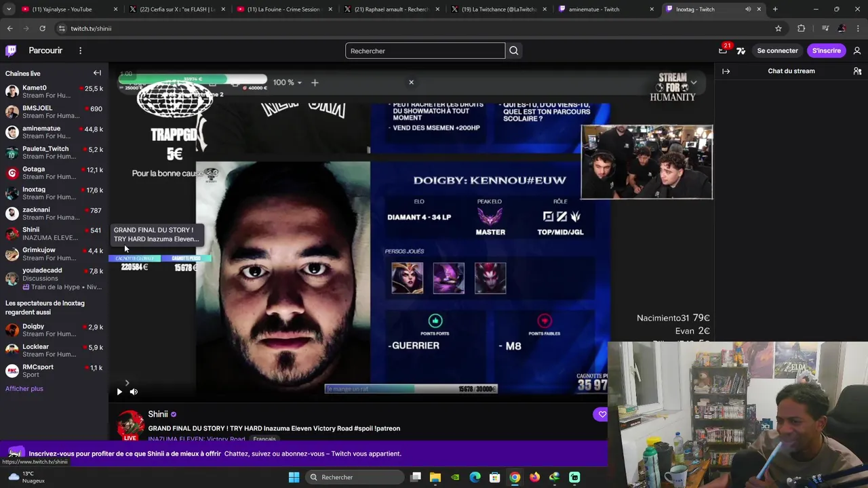Image resolution: width=868 pixels, height=488 pixels.
Task: Switch to the Cerfia sur X tab
Action: (177, 9)
